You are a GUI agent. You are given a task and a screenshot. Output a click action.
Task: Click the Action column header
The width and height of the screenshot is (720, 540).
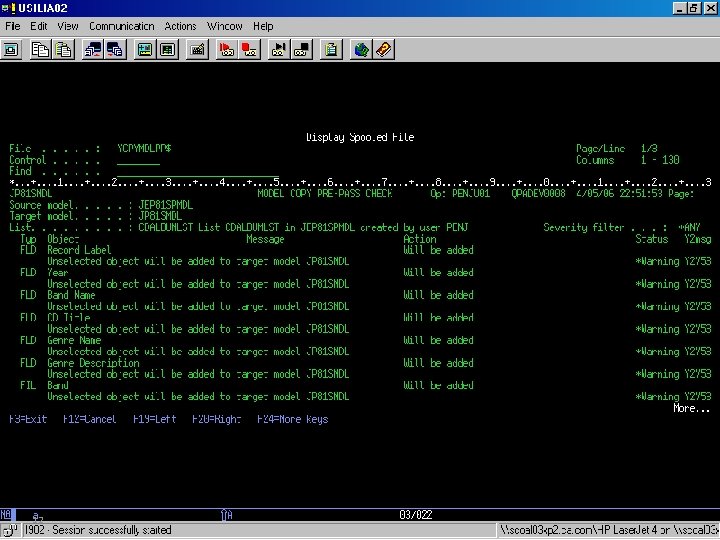(420, 239)
